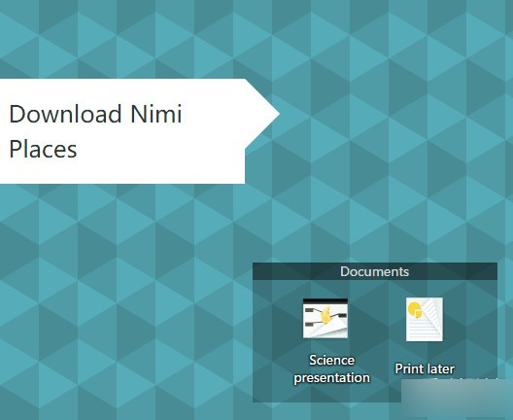This screenshot has height=420, width=513.
Task: Select the 'Print later' file label
Action: click(x=425, y=368)
